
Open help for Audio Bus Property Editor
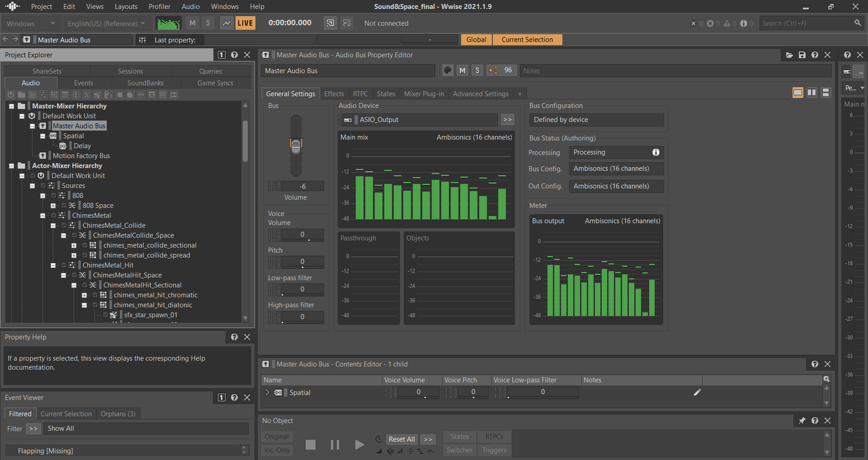(x=815, y=55)
